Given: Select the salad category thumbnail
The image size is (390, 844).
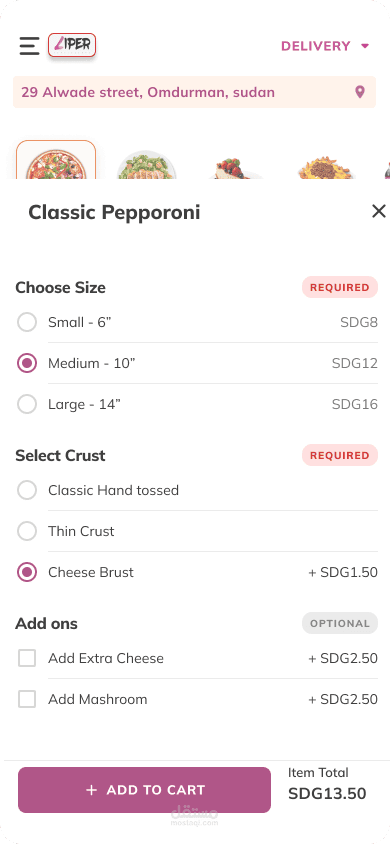Looking at the screenshot, I should [146, 165].
